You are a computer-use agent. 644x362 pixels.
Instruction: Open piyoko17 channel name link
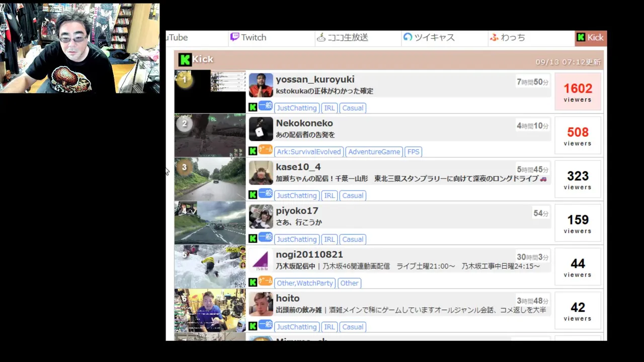tap(297, 211)
